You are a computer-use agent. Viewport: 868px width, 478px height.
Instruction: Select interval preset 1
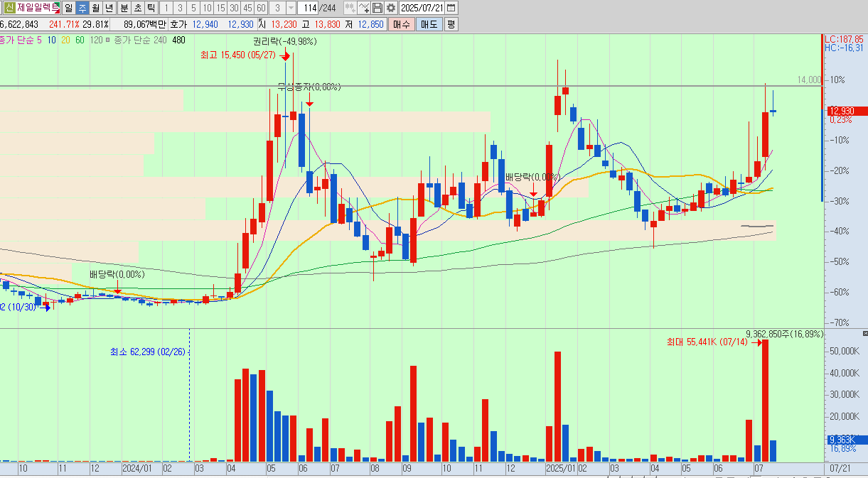pyautogui.click(x=166, y=8)
